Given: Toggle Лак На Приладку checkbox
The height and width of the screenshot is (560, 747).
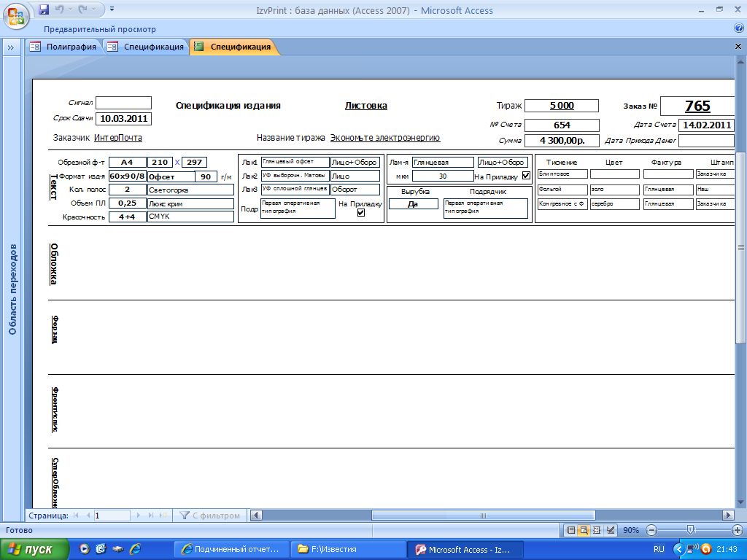Looking at the screenshot, I should 361,212.
